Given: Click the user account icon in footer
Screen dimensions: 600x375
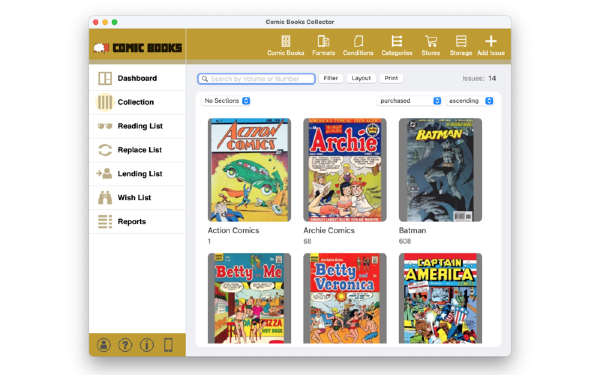Looking at the screenshot, I should pyautogui.click(x=104, y=345).
